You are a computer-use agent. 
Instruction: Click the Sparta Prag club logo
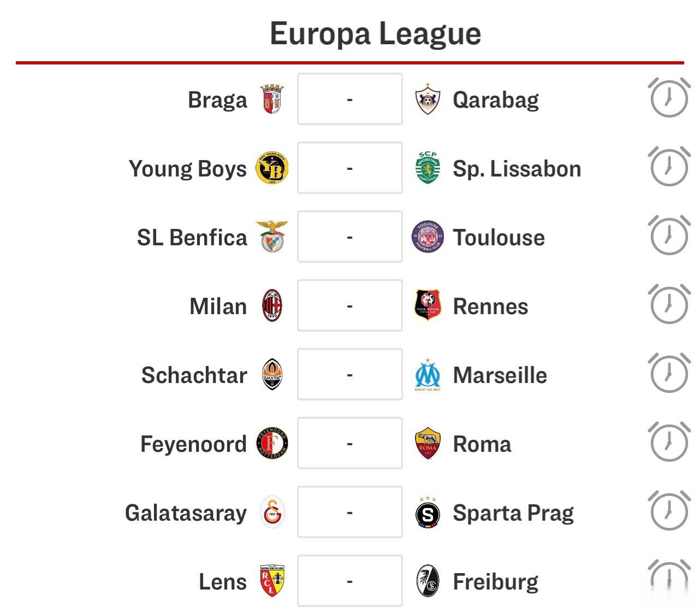click(x=428, y=514)
